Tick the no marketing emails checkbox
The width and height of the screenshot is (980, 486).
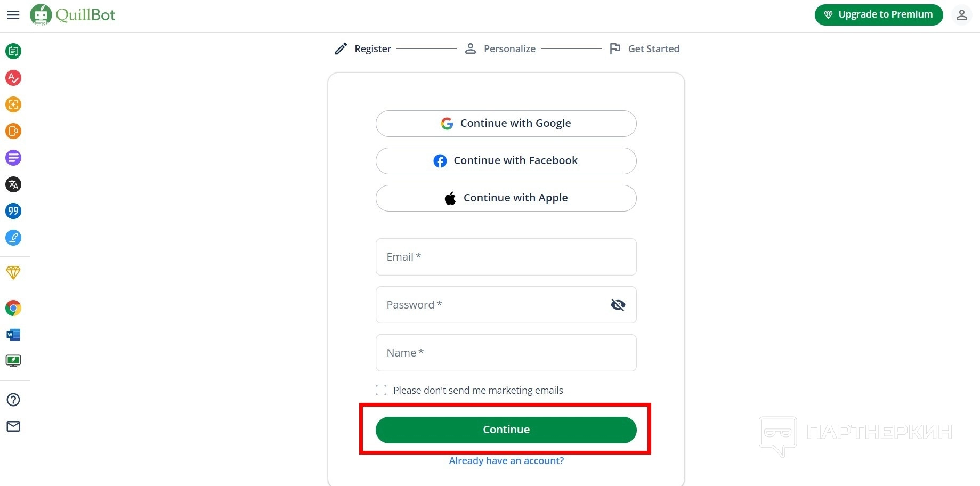(x=381, y=390)
